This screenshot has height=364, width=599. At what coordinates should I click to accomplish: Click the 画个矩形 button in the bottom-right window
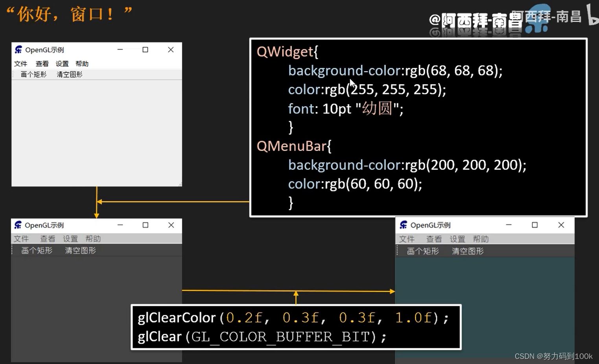(422, 250)
